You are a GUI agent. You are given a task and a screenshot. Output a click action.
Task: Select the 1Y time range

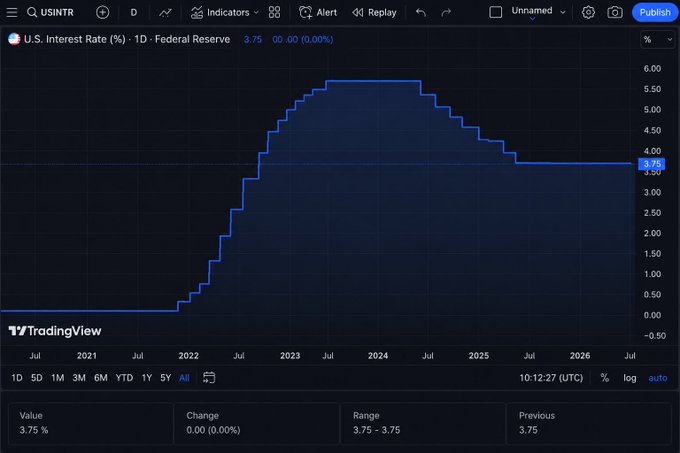[147, 378]
